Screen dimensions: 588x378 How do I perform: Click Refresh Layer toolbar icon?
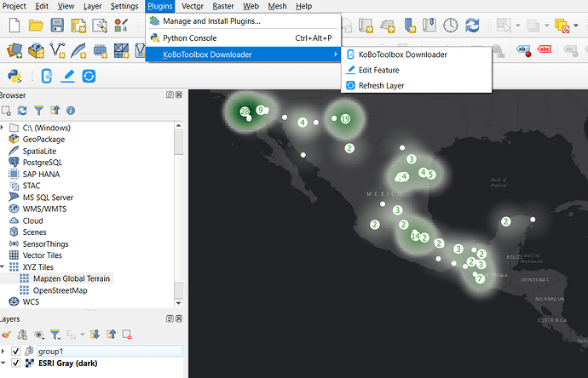click(x=89, y=76)
